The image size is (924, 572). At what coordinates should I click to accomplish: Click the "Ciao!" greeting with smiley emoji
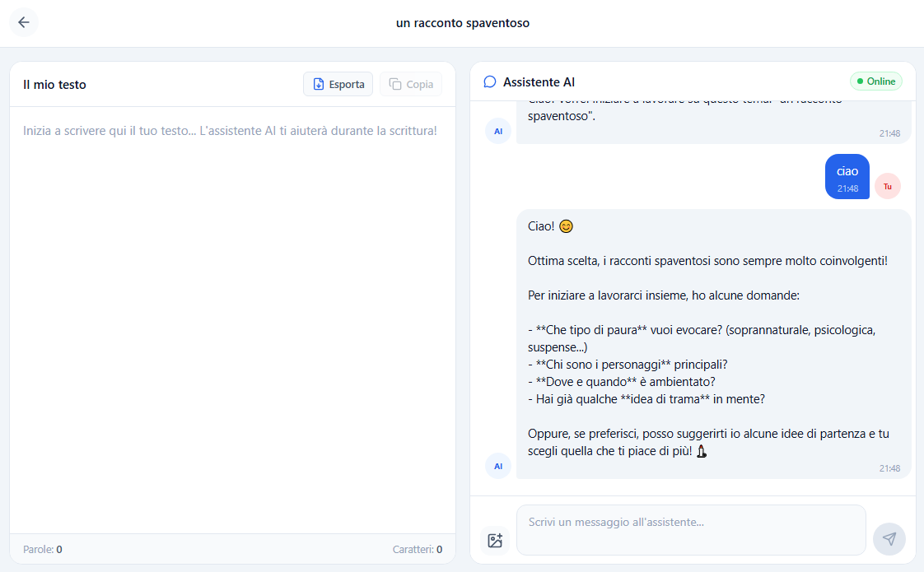click(x=550, y=226)
